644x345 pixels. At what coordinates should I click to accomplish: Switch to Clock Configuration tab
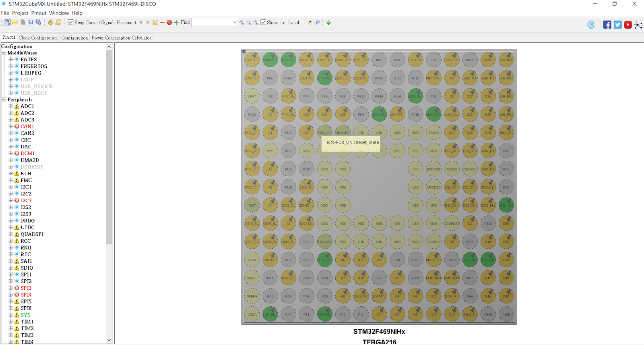[x=38, y=37]
